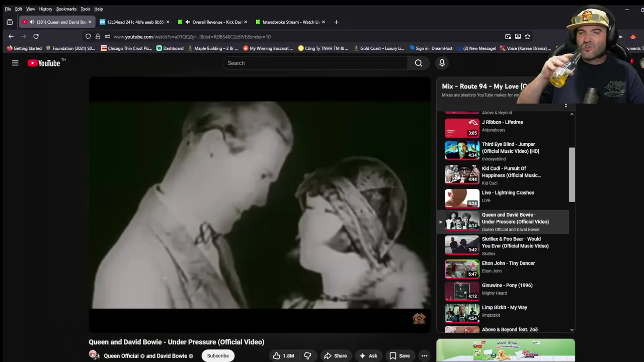The width and height of the screenshot is (644, 362).
Task: Open the Foundation (2021) bookmark
Action: point(70,48)
